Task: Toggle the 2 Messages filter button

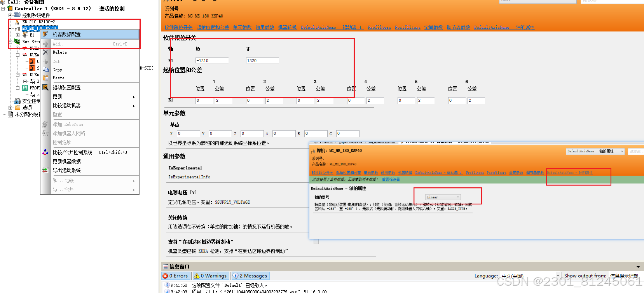Action: pyautogui.click(x=250, y=276)
